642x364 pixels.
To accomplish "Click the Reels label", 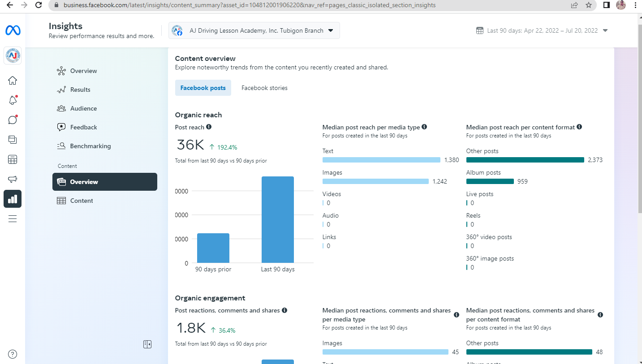I will point(474,215).
